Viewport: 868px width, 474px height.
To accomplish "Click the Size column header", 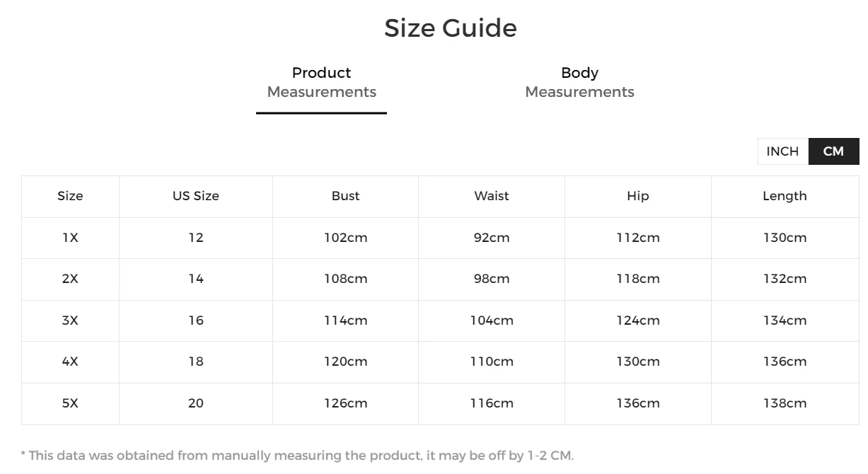I will [x=70, y=197].
